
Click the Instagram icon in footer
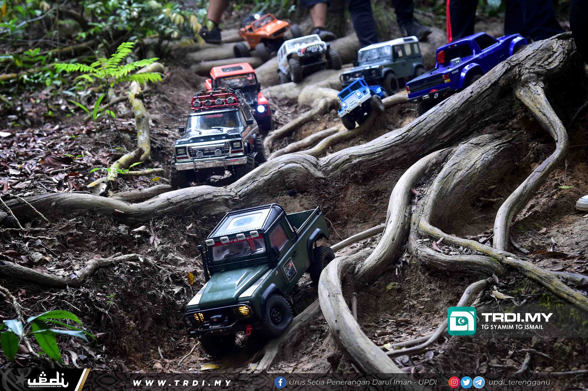(454, 382)
